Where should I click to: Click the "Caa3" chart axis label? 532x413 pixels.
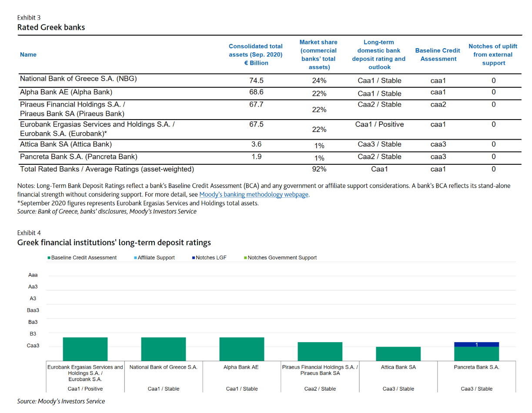click(x=33, y=346)
